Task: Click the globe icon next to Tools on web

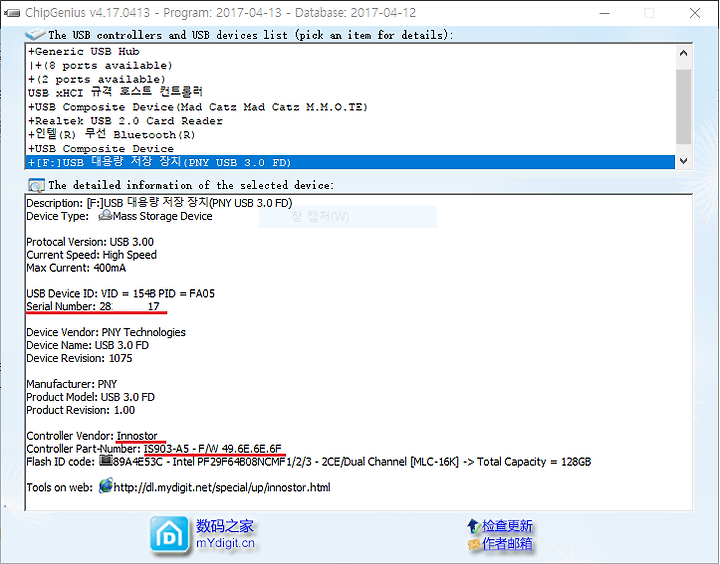Action: (x=106, y=485)
